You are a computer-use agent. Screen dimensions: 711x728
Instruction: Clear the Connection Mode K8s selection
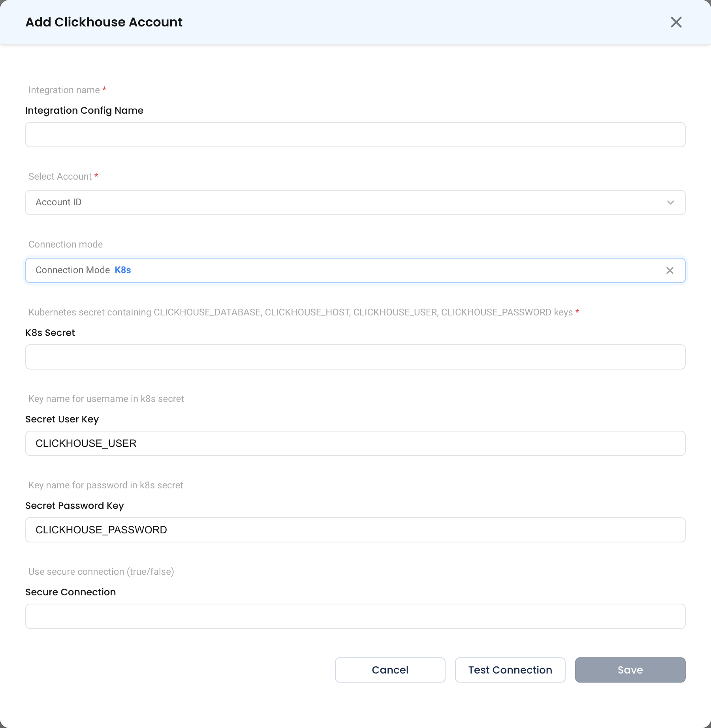coord(670,270)
